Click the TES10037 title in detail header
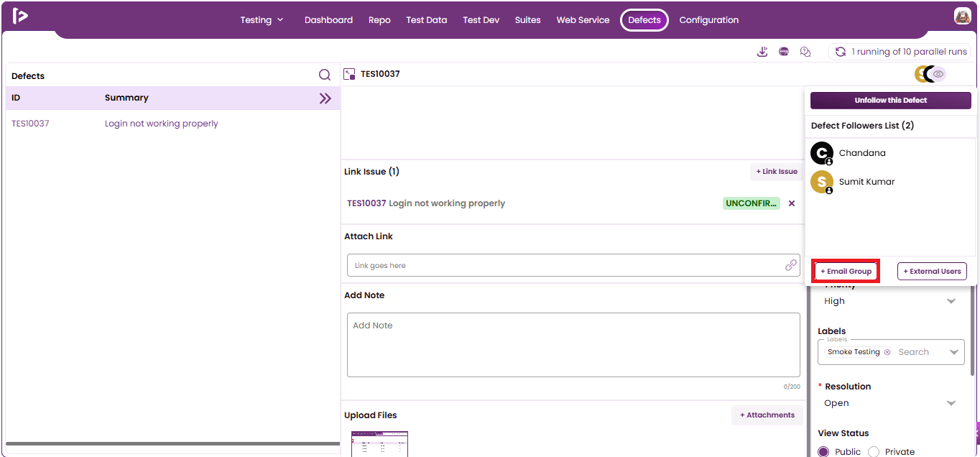This screenshot has width=980, height=457. [x=380, y=74]
